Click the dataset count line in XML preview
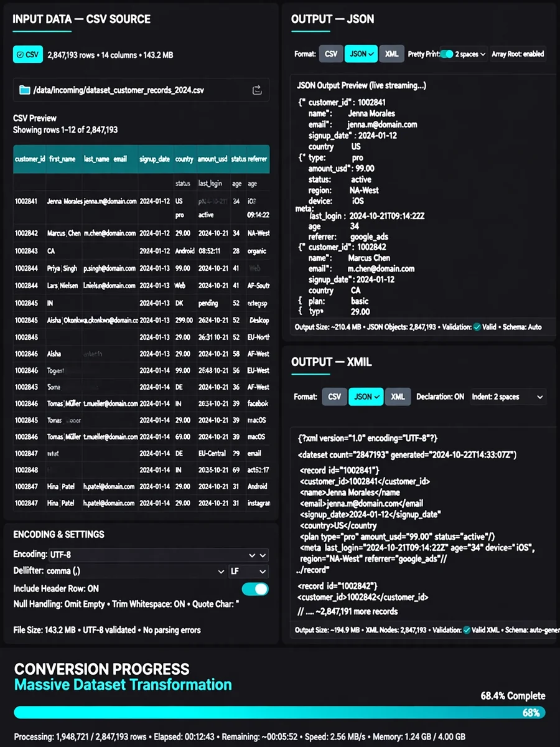The image size is (560, 747). (407, 455)
